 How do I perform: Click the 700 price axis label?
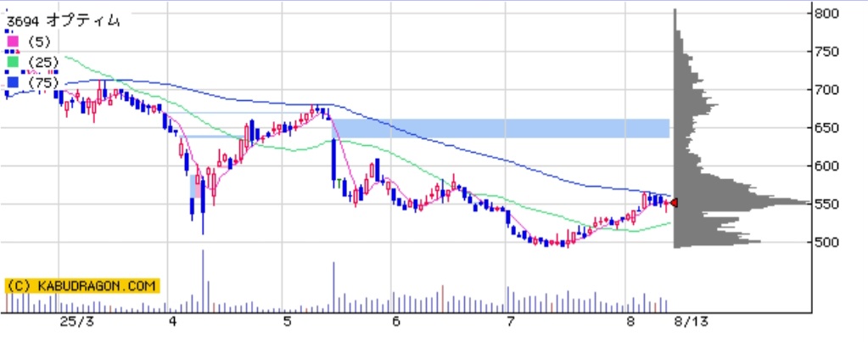[x=826, y=90]
